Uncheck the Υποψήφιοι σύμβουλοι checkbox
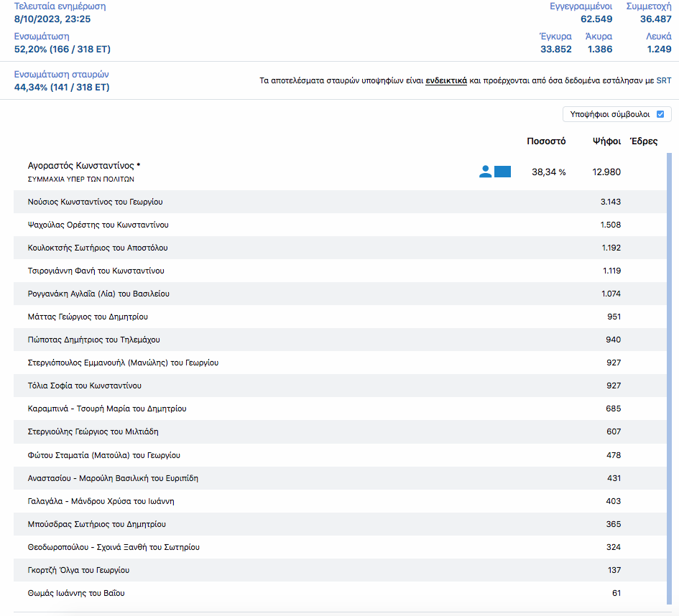679x616 pixels. [660, 114]
